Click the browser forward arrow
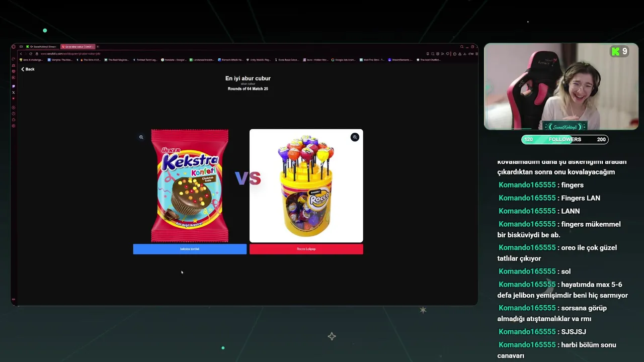The width and height of the screenshot is (644, 362). [x=26, y=54]
